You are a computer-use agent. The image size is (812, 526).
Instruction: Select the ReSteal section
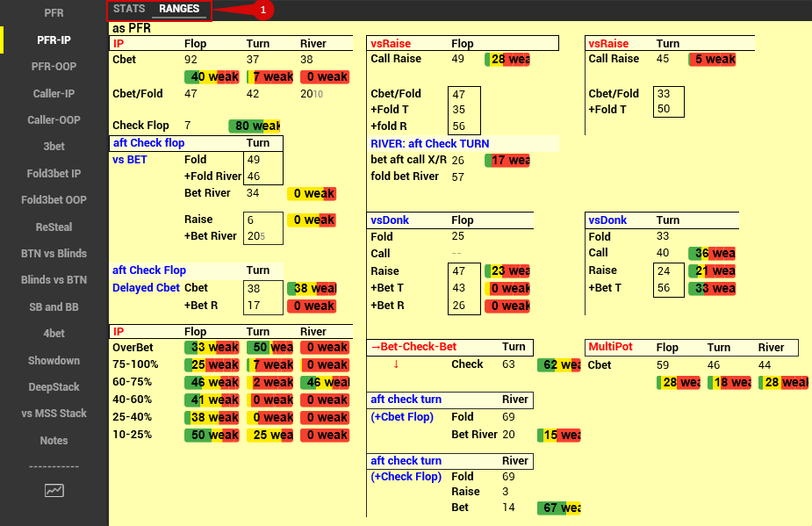54,227
